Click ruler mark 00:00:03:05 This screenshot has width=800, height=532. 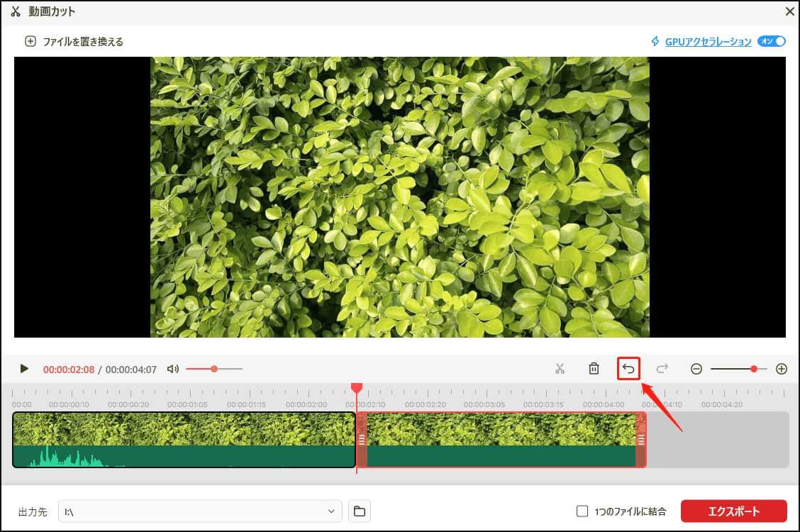(x=484, y=404)
